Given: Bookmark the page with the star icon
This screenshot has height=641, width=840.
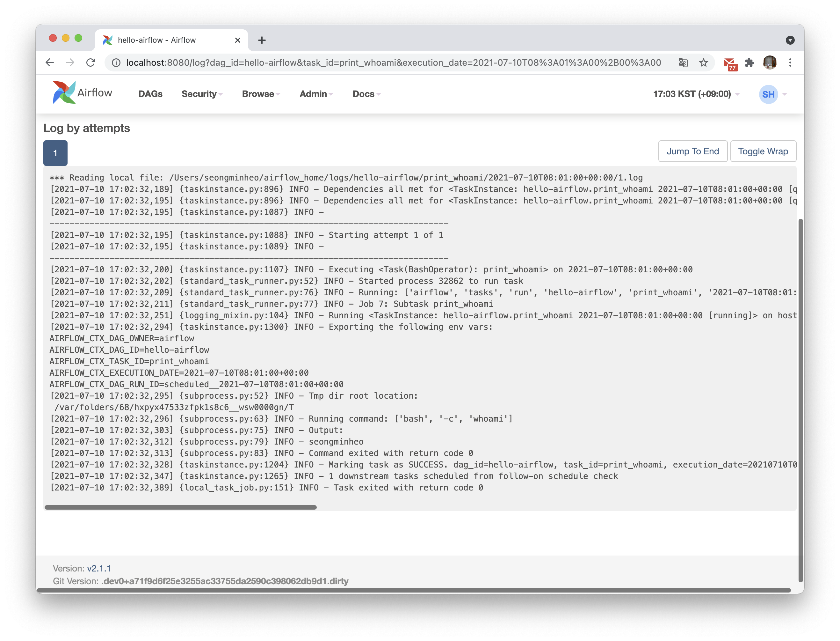Looking at the screenshot, I should coord(704,63).
